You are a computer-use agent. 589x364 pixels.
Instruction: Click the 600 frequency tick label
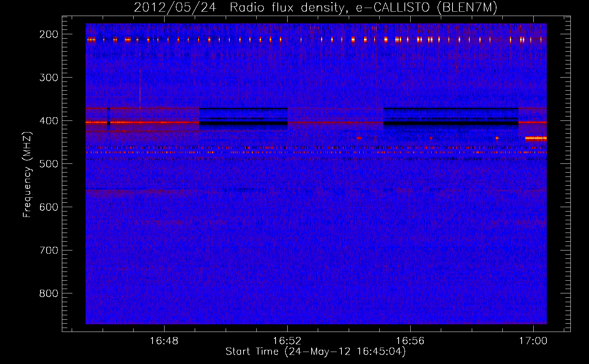pyautogui.click(x=48, y=207)
